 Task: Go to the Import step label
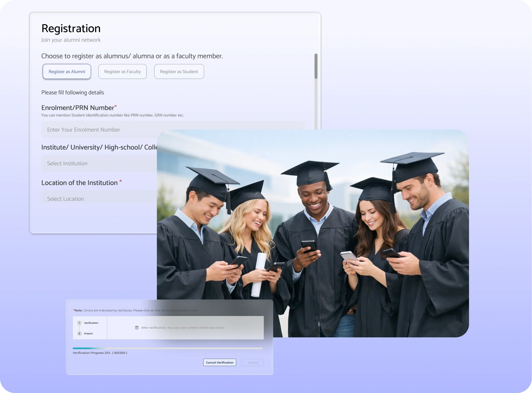pos(88,333)
